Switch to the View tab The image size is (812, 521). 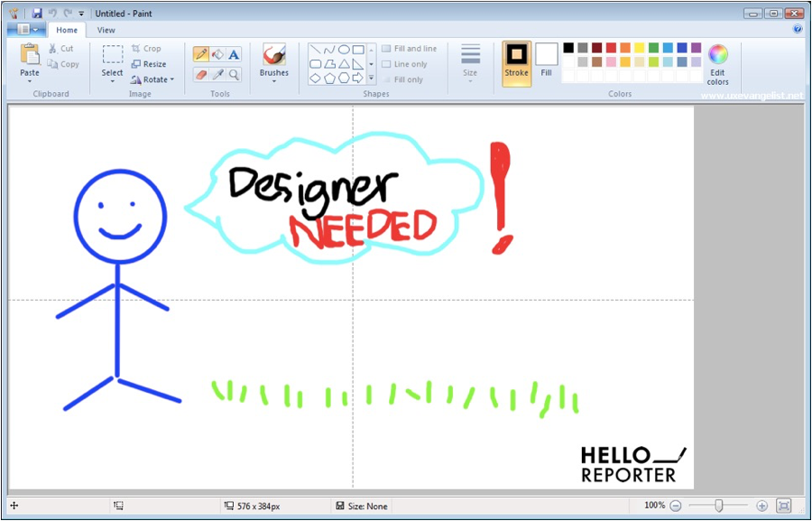(x=106, y=30)
